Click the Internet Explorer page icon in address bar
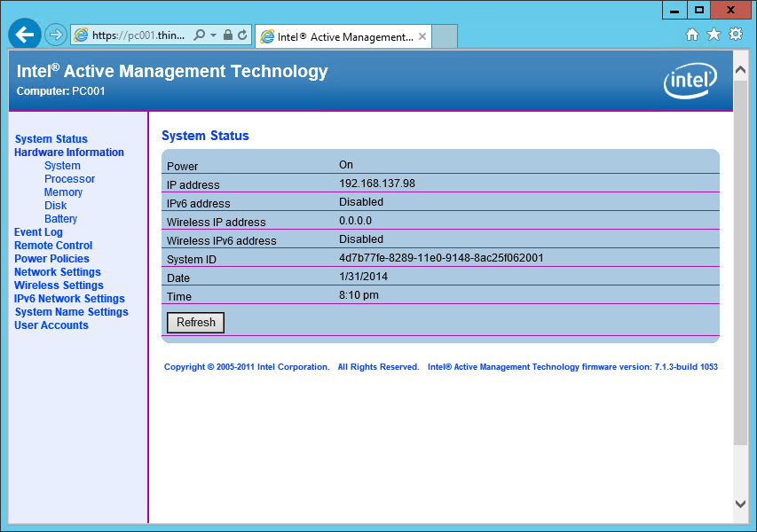 81,35
